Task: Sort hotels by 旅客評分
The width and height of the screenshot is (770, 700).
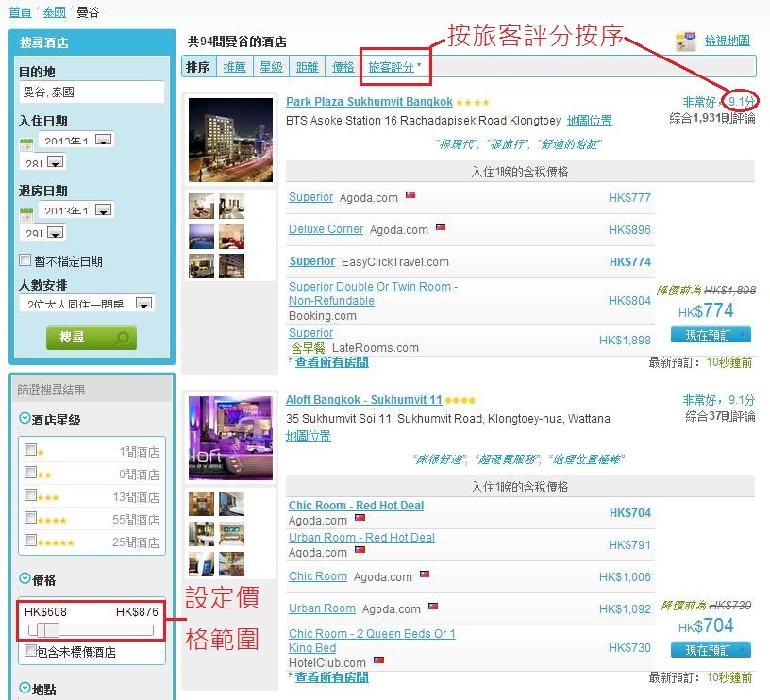Action: pyautogui.click(x=392, y=67)
